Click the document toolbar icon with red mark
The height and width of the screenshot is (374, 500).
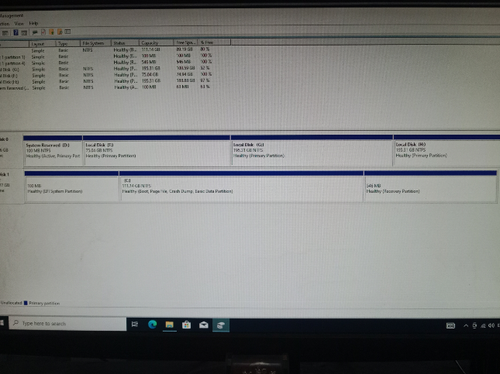[x=43, y=32]
